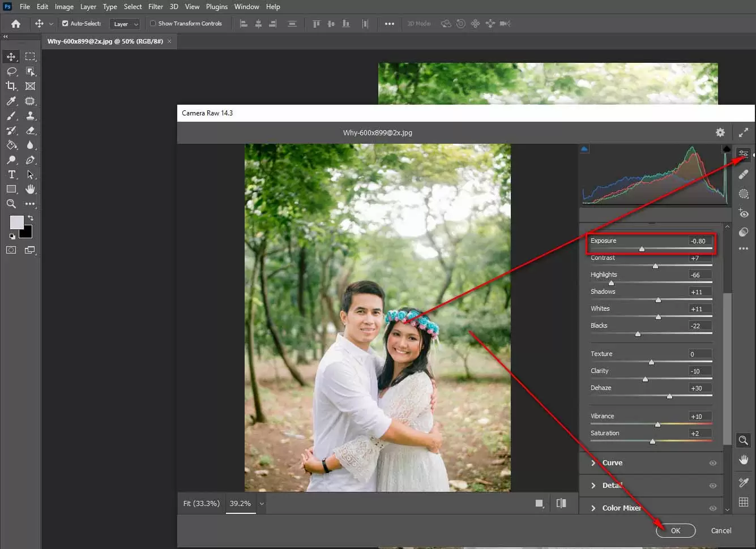The image size is (756, 549).
Task: Confirm Camera Raw edits with OK
Action: click(x=676, y=530)
